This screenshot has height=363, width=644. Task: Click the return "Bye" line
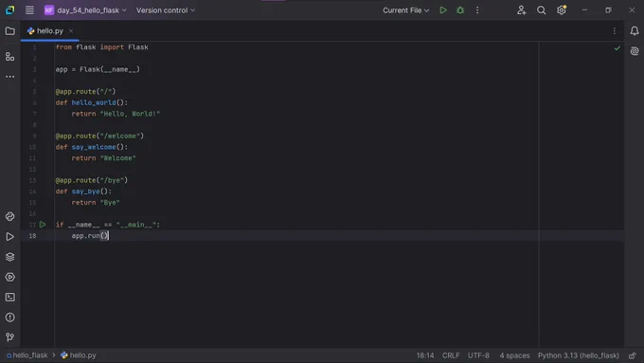(96, 203)
